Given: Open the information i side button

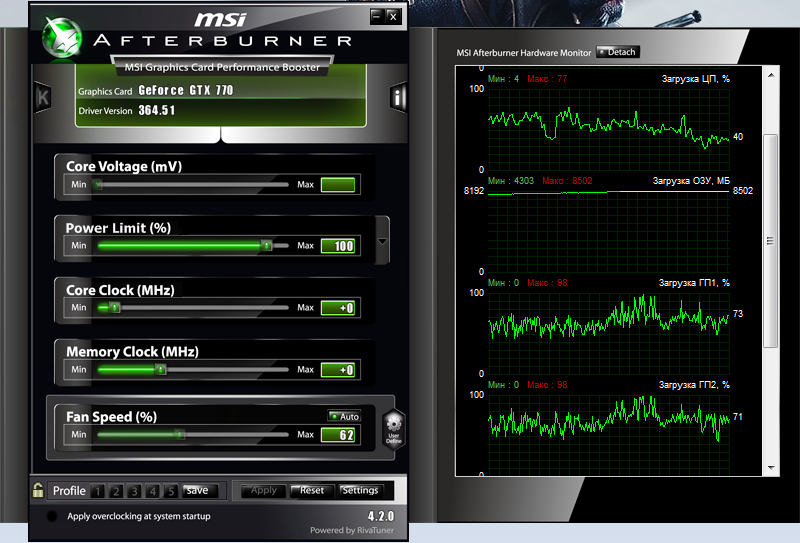Looking at the screenshot, I should point(398,96).
